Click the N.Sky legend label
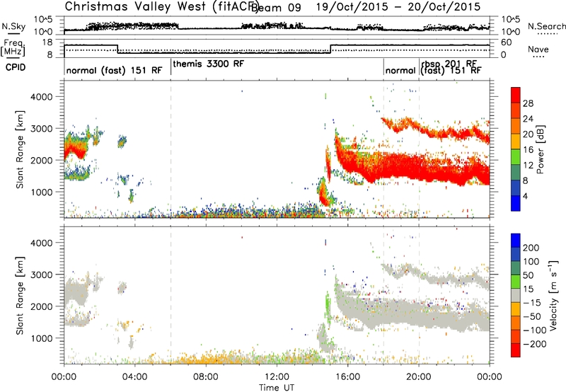Screen dimensions: 566x392 point(13,26)
